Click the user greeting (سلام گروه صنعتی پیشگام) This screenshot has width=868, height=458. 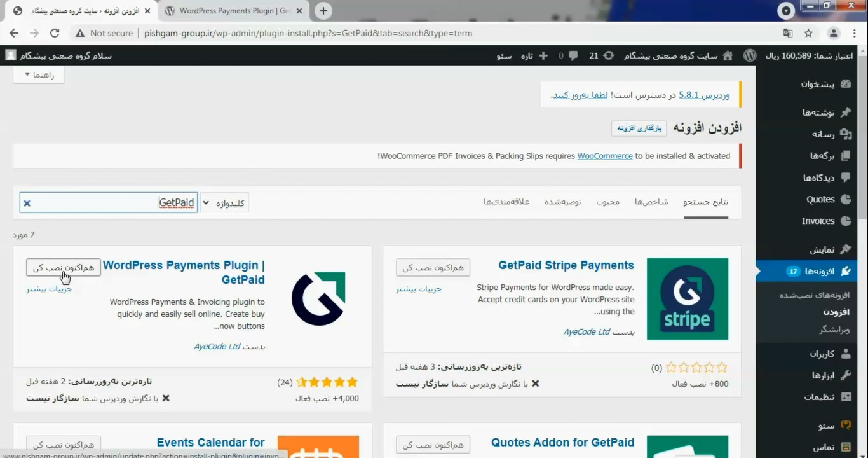(58, 55)
